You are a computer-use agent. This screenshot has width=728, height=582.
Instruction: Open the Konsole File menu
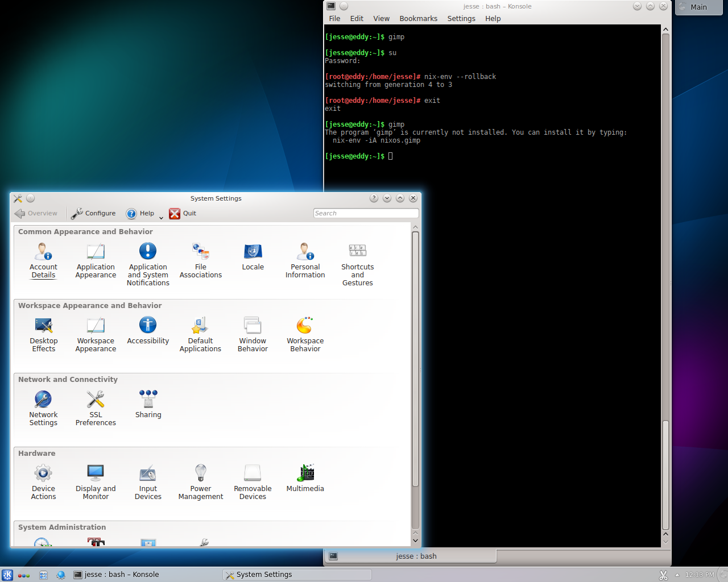click(334, 19)
